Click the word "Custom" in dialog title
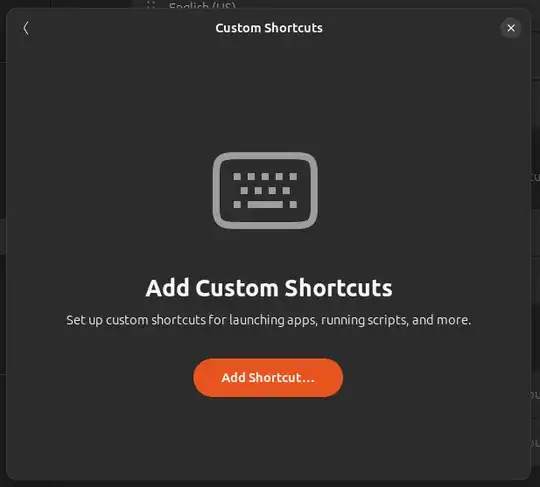The height and width of the screenshot is (487, 540). tap(238, 28)
